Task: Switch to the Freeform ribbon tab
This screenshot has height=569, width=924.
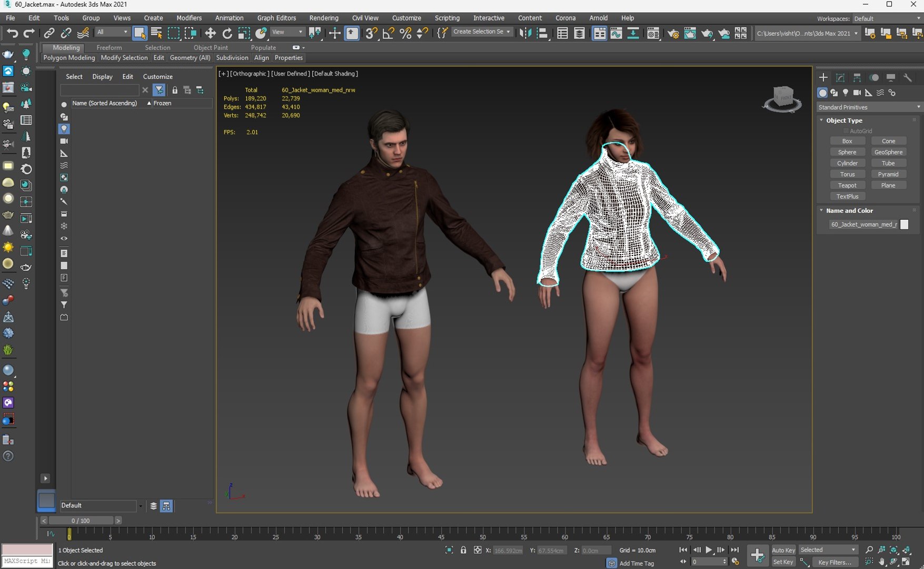Action: point(109,47)
